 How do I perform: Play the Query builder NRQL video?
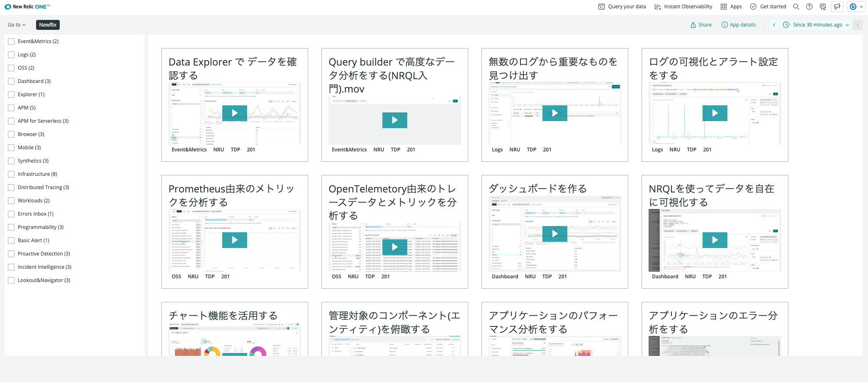pyautogui.click(x=395, y=120)
